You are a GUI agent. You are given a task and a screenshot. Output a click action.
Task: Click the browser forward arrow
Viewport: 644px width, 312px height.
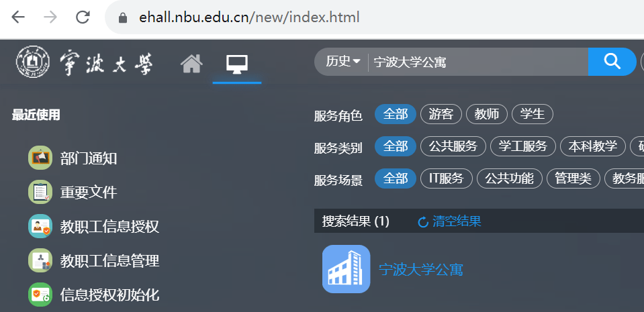[50, 17]
